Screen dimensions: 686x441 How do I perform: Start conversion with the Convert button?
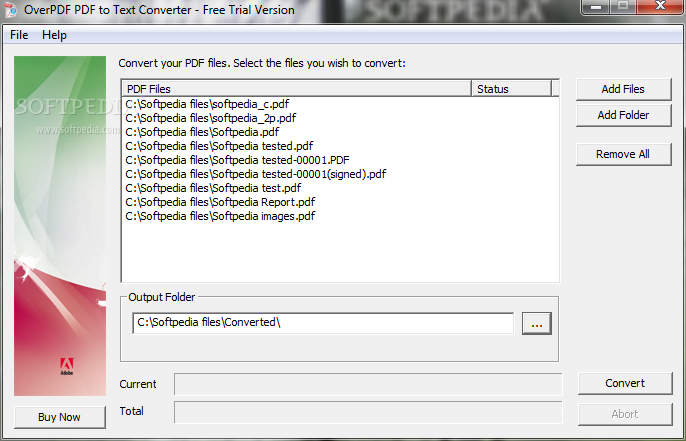[625, 383]
